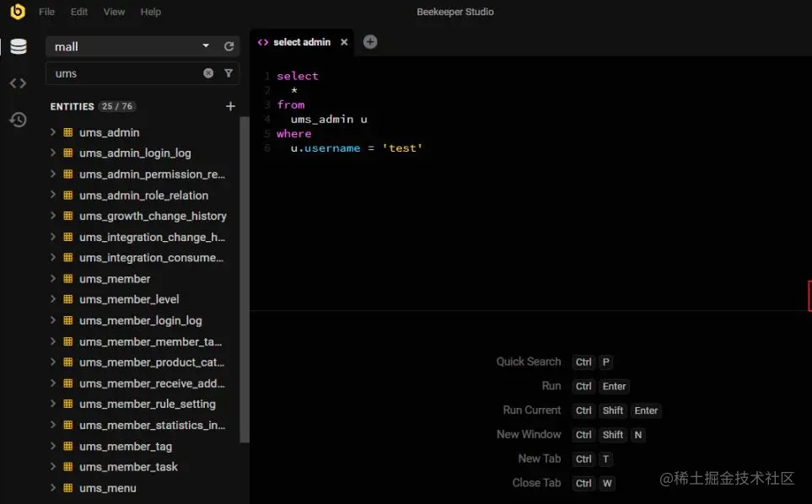Open a new query tab with plus button
The image size is (812, 504).
[370, 42]
